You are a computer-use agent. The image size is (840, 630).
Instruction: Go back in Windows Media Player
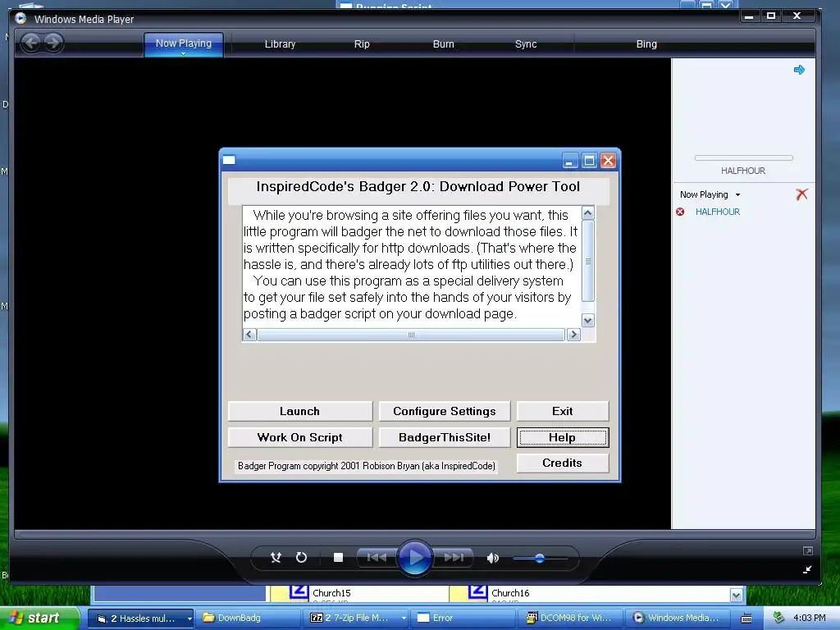click(x=31, y=43)
